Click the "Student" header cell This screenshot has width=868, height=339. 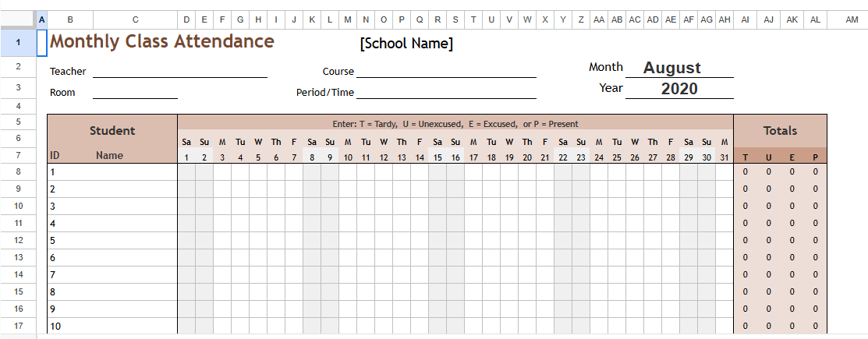(112, 131)
